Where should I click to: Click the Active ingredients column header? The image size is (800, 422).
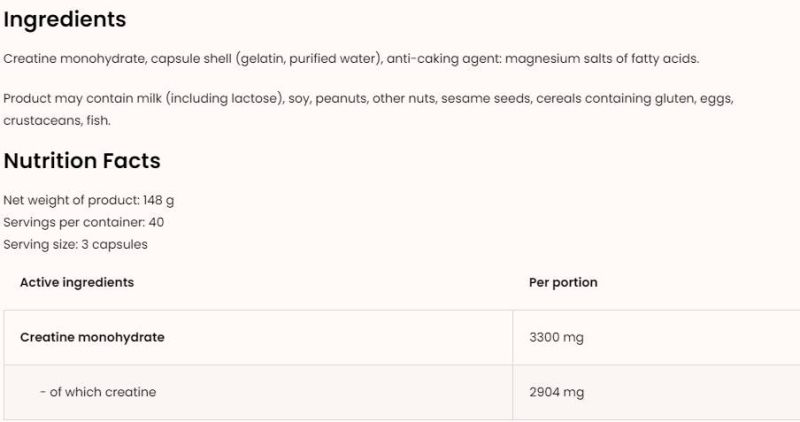click(x=77, y=283)
